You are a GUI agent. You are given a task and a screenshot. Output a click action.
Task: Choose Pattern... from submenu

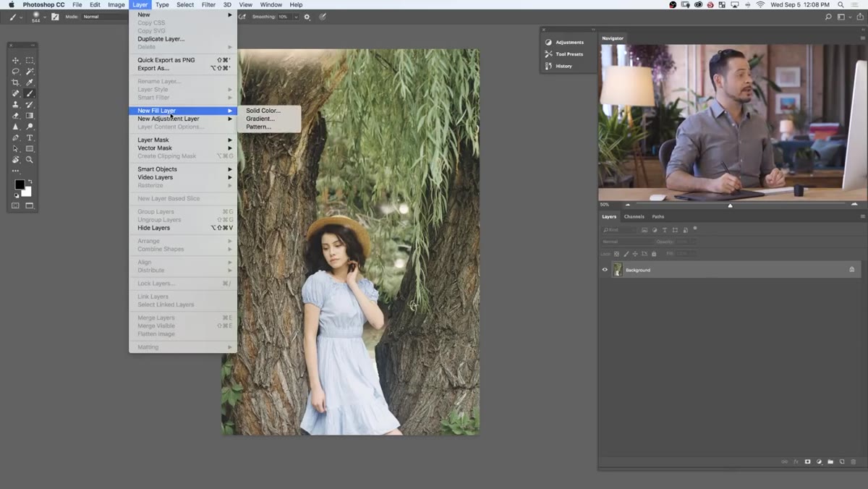(258, 127)
